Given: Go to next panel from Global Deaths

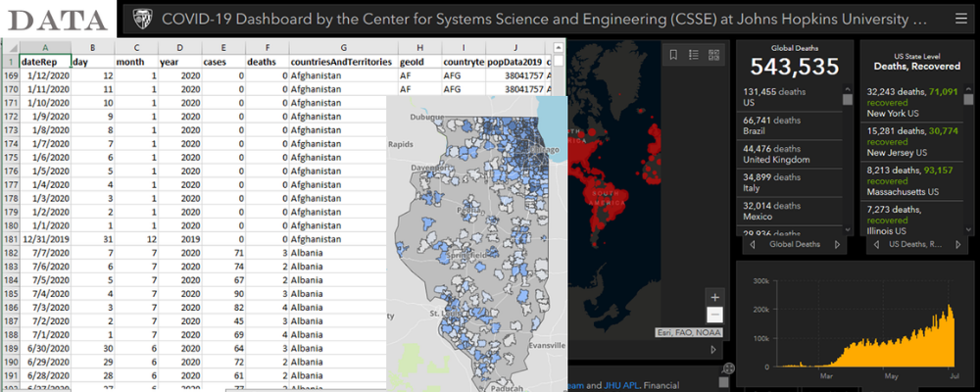Looking at the screenshot, I should click(x=837, y=244).
